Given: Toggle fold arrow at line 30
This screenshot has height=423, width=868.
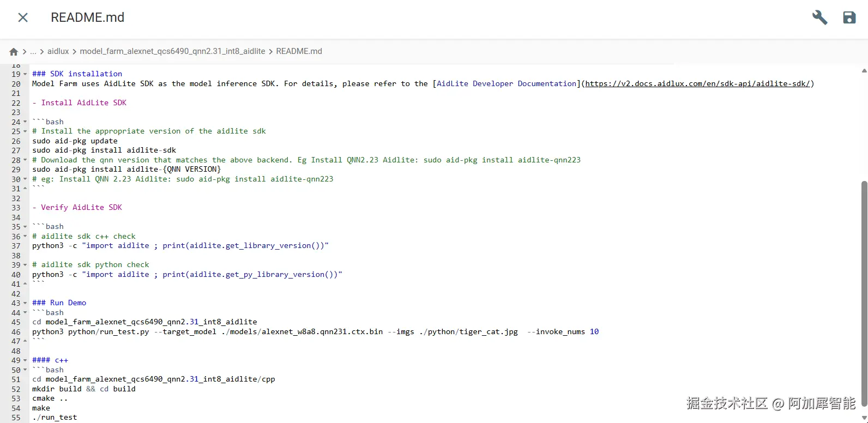Looking at the screenshot, I should (25, 179).
